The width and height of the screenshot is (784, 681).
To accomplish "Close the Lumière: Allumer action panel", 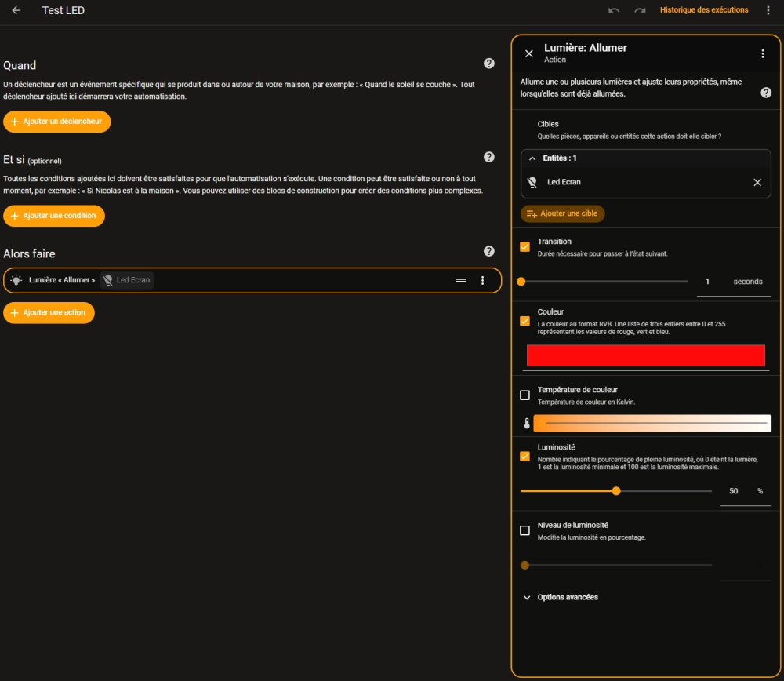I will pos(529,53).
